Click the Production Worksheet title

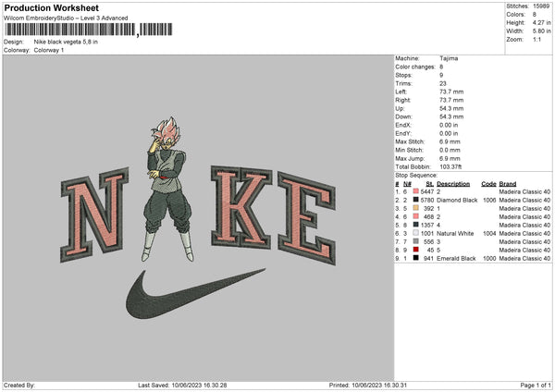point(51,7)
